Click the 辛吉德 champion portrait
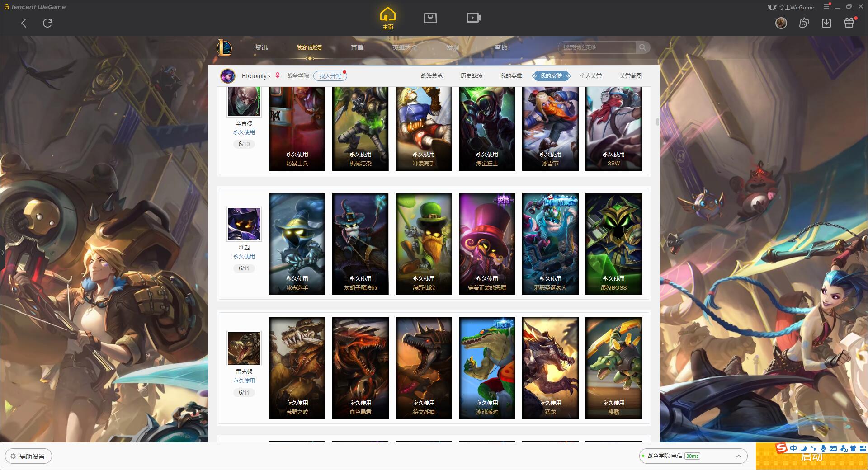This screenshot has height=470, width=868. point(244,101)
